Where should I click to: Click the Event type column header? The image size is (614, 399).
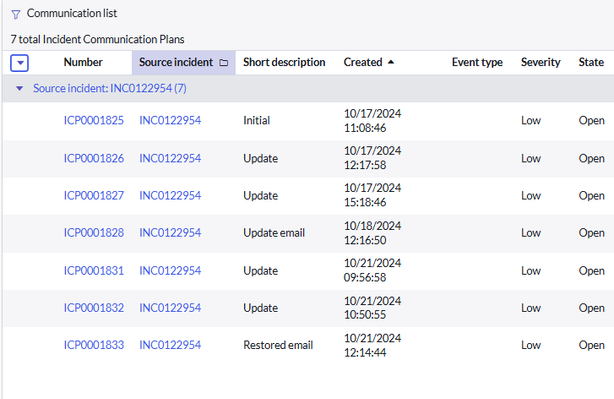coord(477,62)
